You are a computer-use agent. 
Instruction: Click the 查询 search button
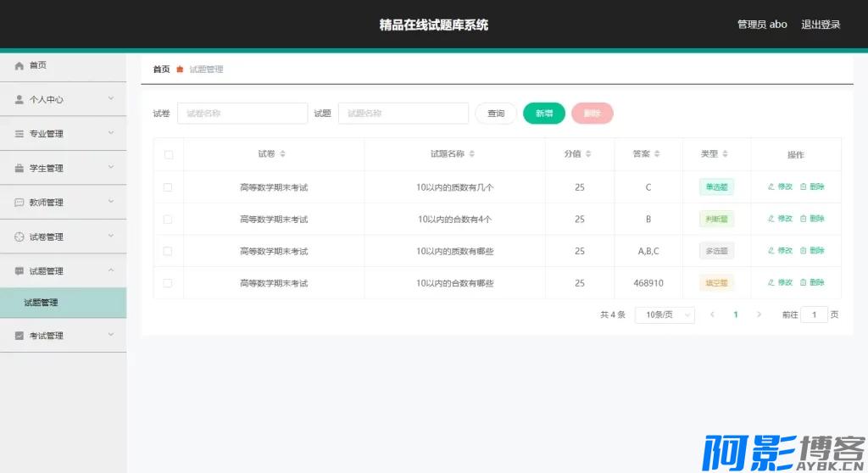[496, 114]
